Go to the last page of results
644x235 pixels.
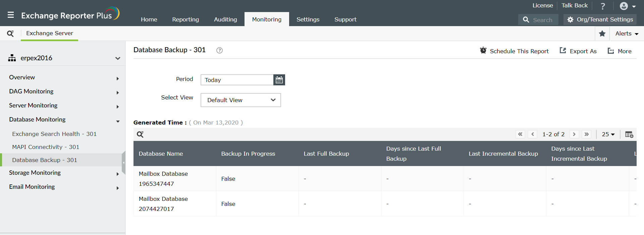[587, 134]
